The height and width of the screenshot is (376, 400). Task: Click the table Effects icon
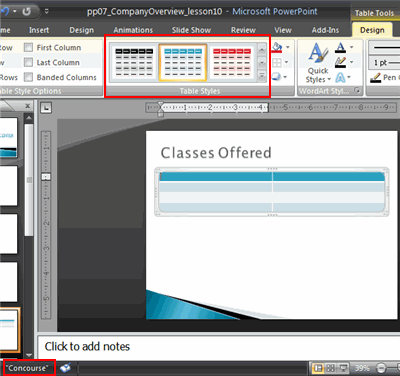[276, 77]
